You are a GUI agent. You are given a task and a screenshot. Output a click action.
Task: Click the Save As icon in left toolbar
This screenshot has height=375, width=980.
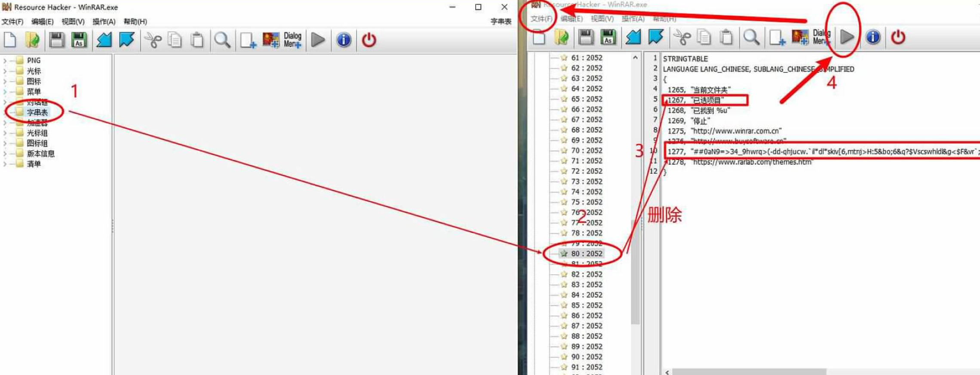point(79,40)
